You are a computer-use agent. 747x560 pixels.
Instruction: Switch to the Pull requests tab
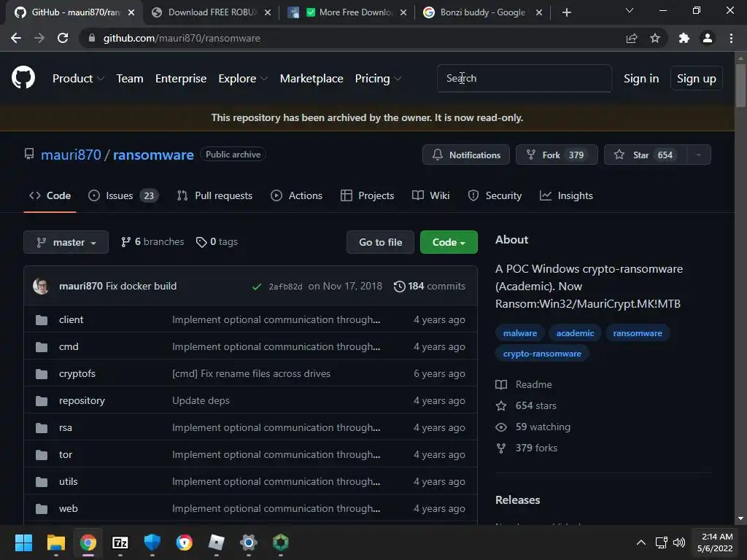click(214, 195)
